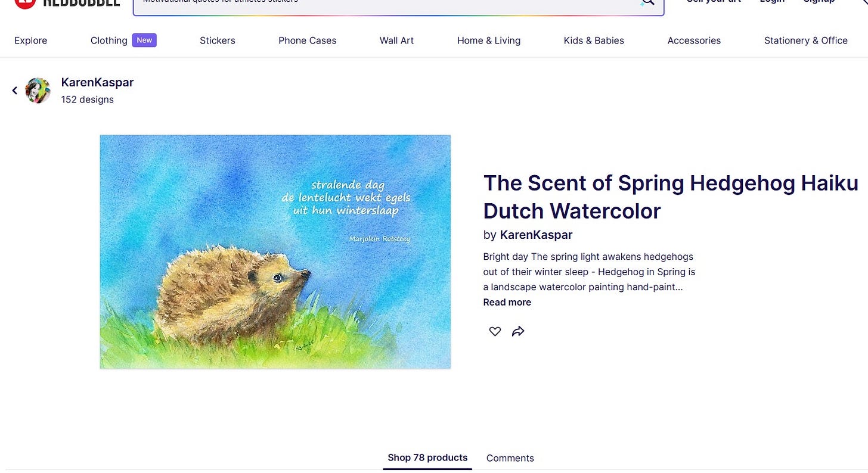Viewport: 868px width, 473px height.
Task: Click the New badge beside Clothing
Action: tap(144, 40)
